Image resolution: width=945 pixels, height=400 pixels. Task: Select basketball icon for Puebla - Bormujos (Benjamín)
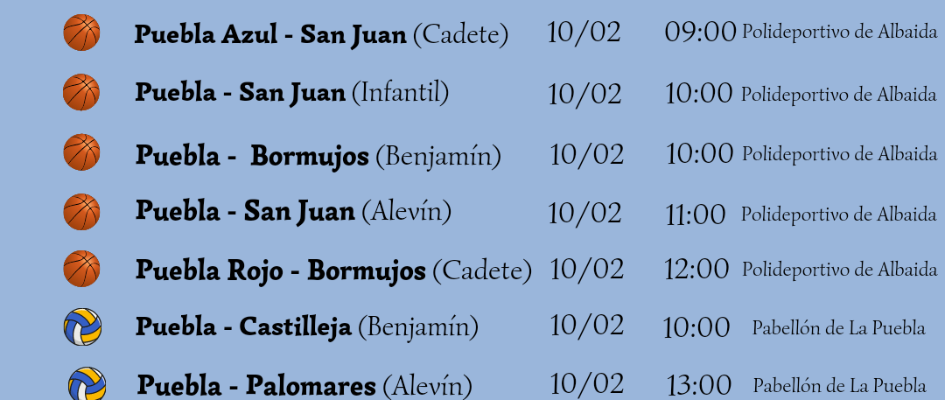(x=81, y=153)
